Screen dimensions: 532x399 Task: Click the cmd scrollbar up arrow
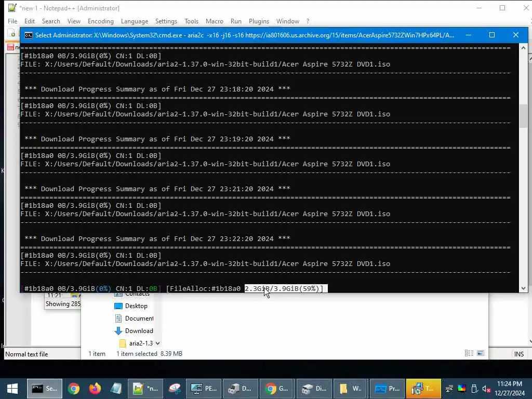523,48
